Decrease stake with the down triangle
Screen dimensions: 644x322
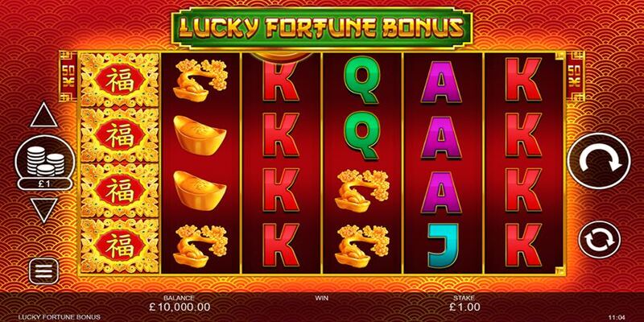coord(44,210)
